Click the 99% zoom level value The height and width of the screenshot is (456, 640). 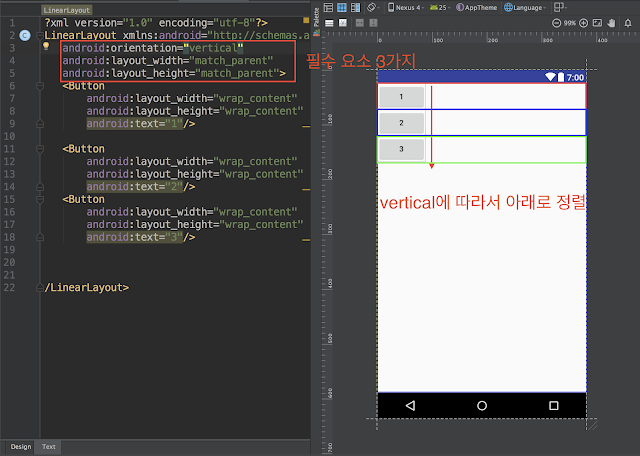point(570,23)
